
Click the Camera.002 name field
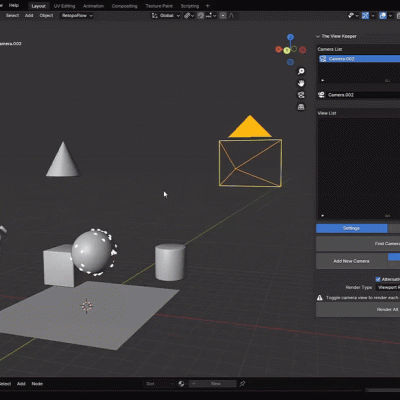coord(363,95)
